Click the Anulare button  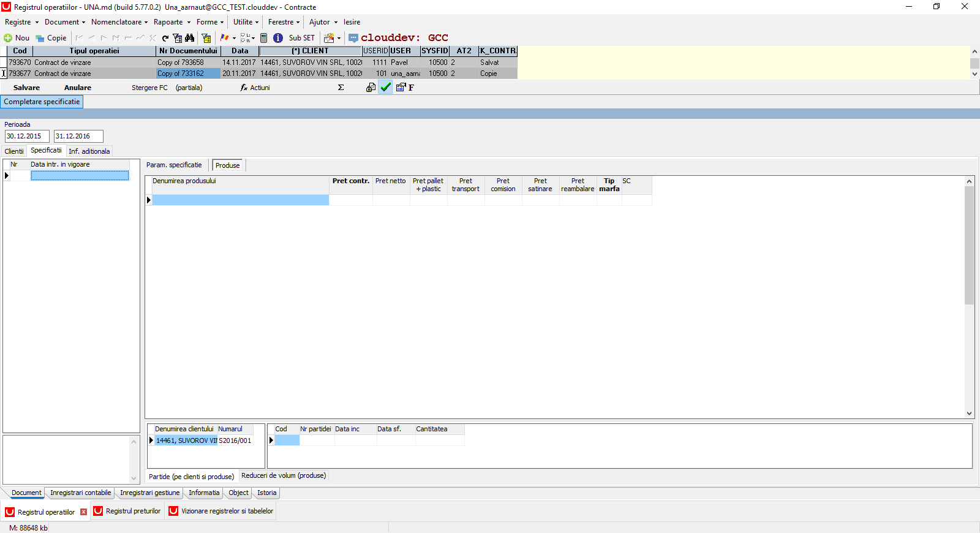click(78, 88)
